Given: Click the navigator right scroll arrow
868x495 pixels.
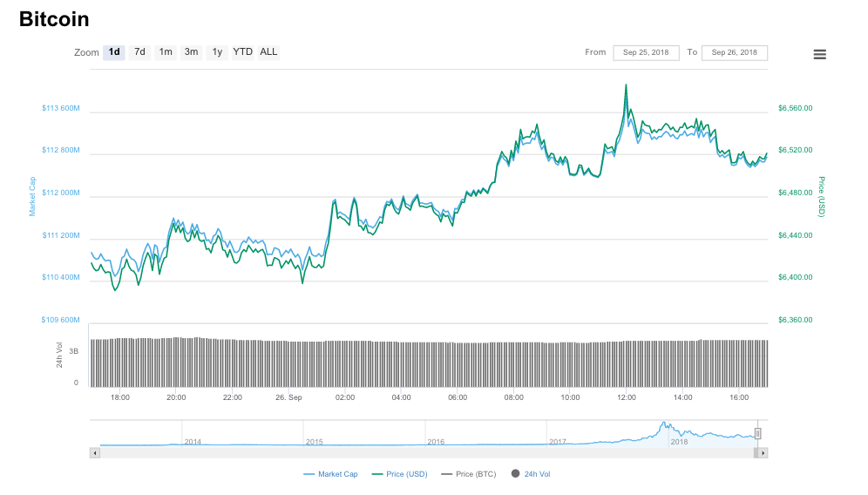Looking at the screenshot, I should pos(763,453).
